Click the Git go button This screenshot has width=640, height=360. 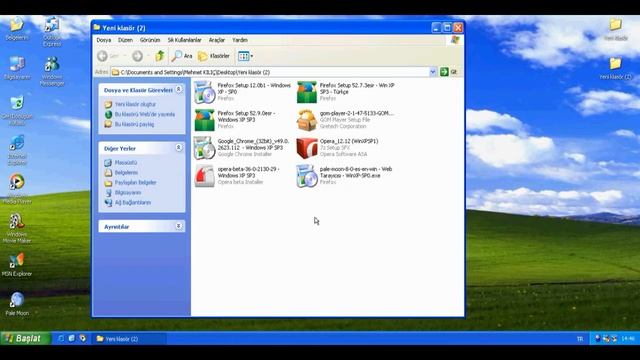[449, 72]
